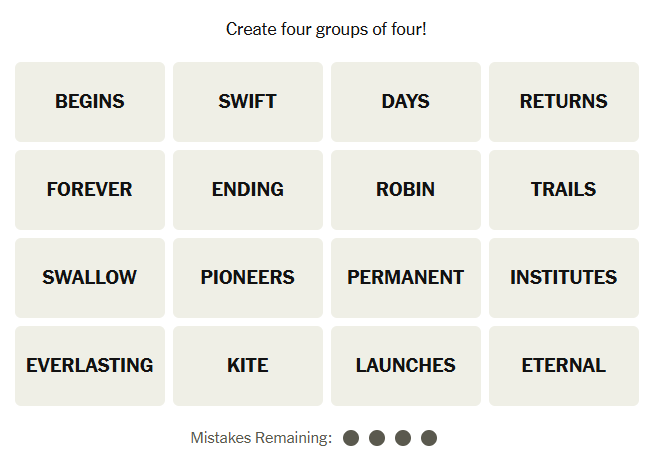This screenshot has width=660, height=451.
Task: Select the SWIFT word tile
Action: [x=248, y=102]
